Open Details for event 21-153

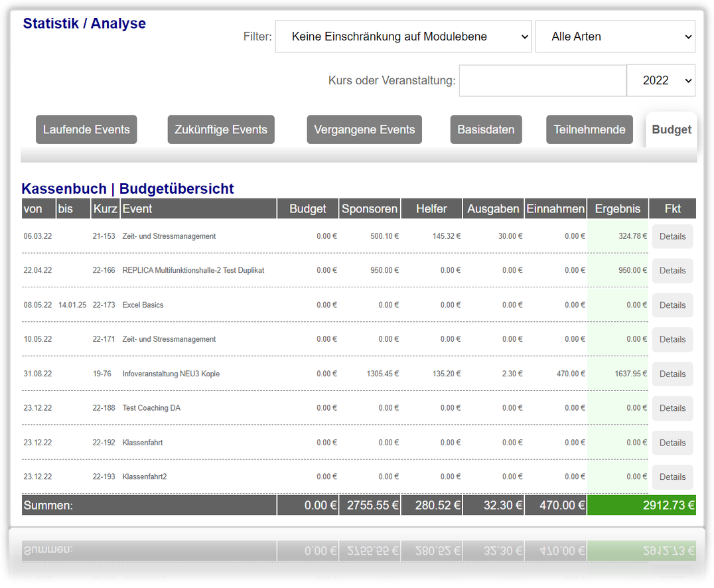[673, 236]
